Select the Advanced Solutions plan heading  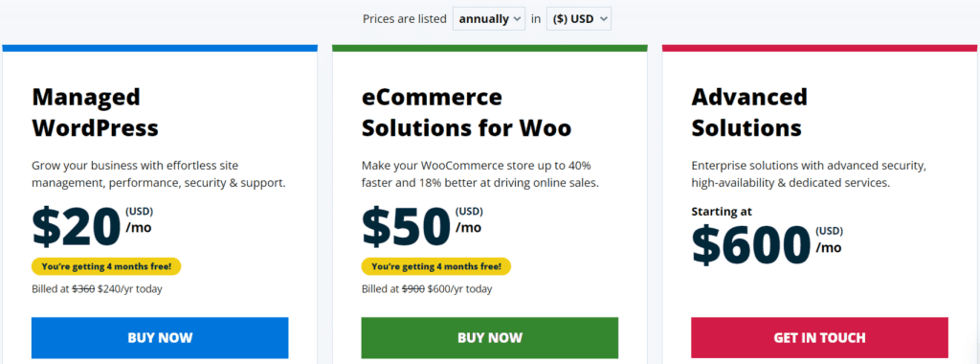pos(749,113)
